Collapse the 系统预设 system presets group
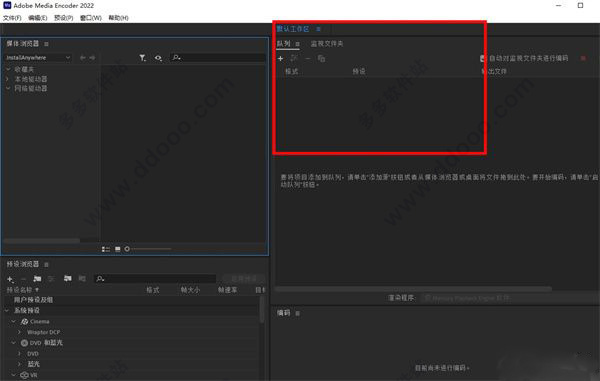 coord(7,311)
